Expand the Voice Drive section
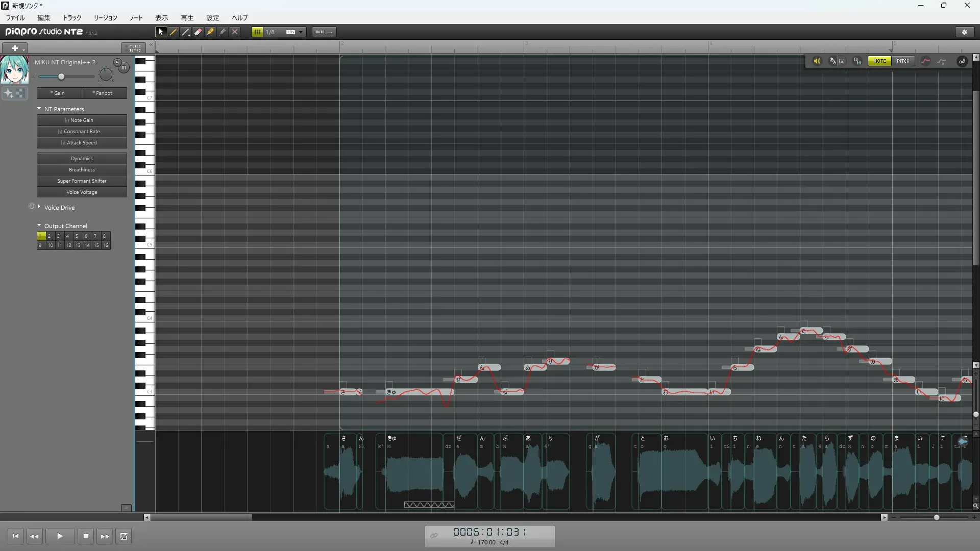 click(39, 207)
